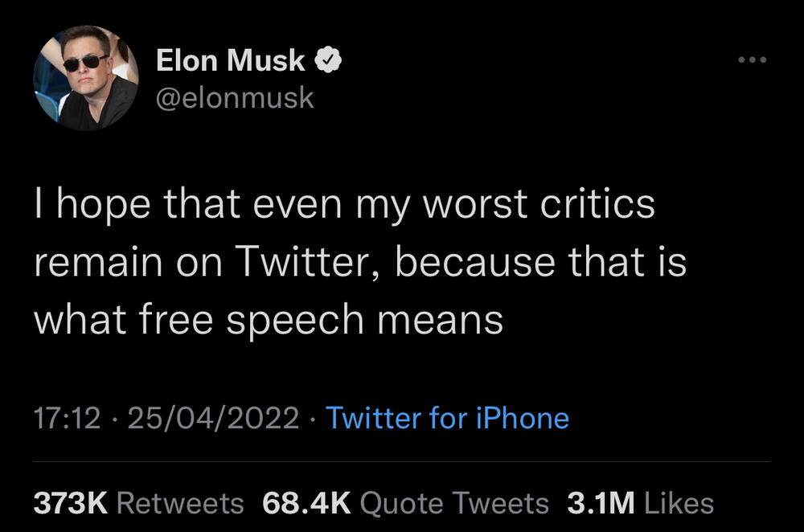The image size is (804, 532).
Task: Click the 68.4K quote count number
Action: coord(306,504)
